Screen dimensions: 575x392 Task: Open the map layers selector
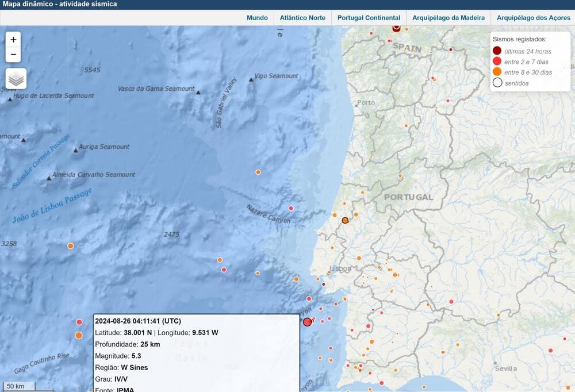[16, 79]
